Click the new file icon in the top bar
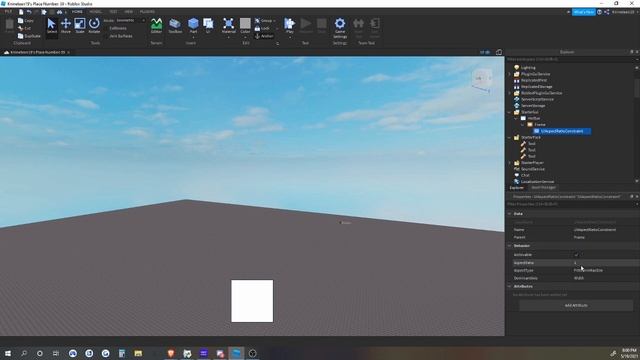The height and width of the screenshot is (360, 640). pyautogui.click(x=21, y=12)
